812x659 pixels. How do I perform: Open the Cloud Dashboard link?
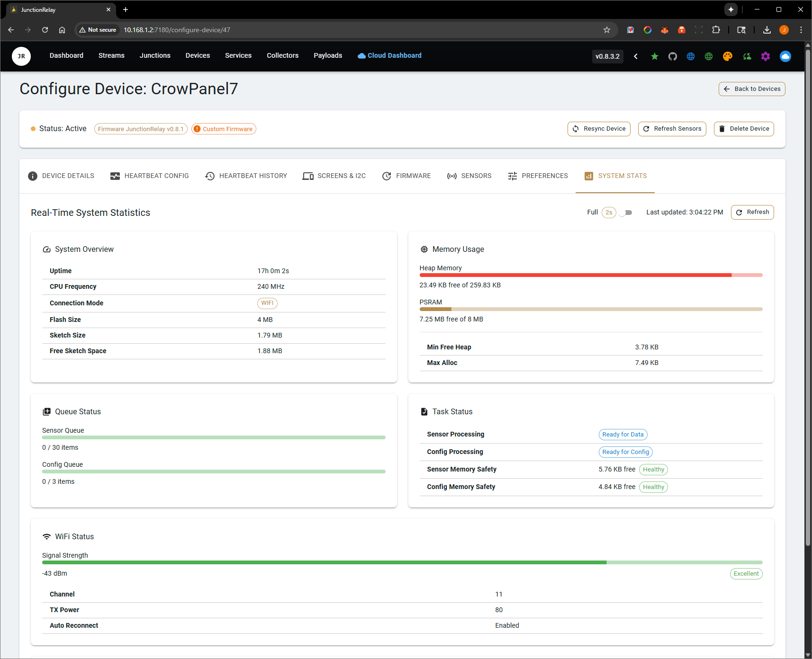click(389, 55)
